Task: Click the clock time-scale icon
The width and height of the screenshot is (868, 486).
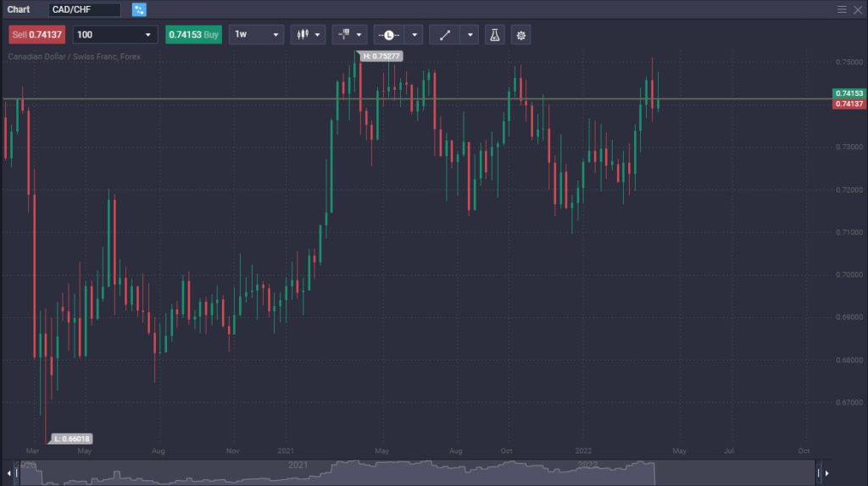Action: [388, 35]
